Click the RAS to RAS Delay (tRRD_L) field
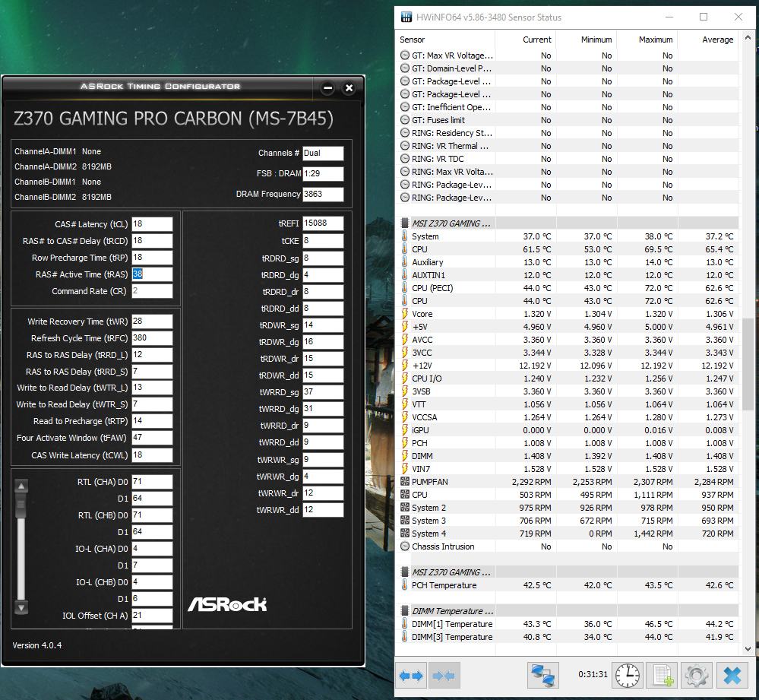The width and height of the screenshot is (759, 700). pyautogui.click(x=152, y=355)
